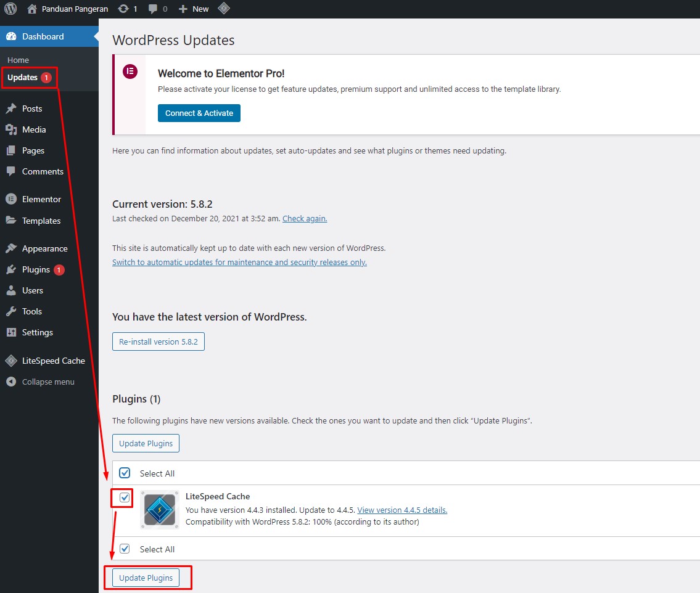Click the Media icon in sidebar
The width and height of the screenshot is (700, 593).
(11, 129)
